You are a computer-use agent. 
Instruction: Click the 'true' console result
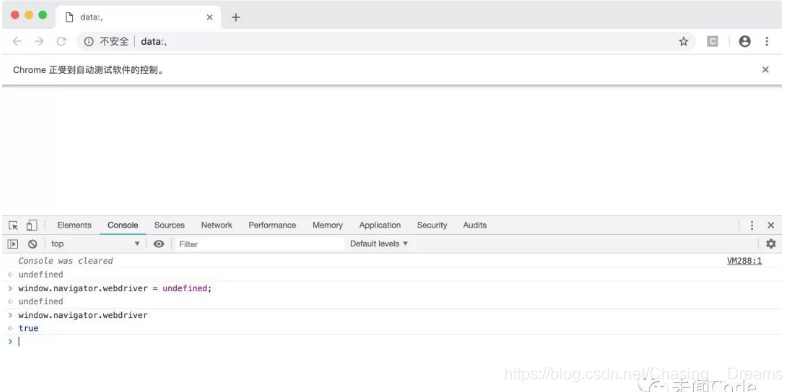tap(28, 328)
